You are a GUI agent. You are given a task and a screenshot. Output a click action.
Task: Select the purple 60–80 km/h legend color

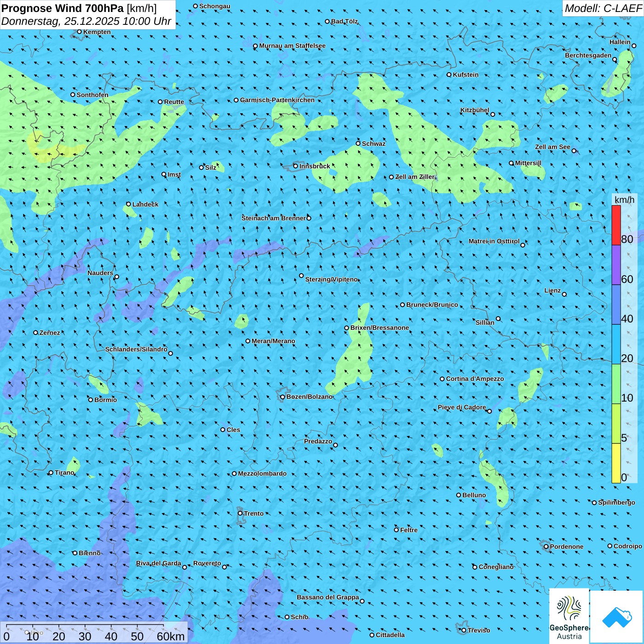(x=616, y=265)
